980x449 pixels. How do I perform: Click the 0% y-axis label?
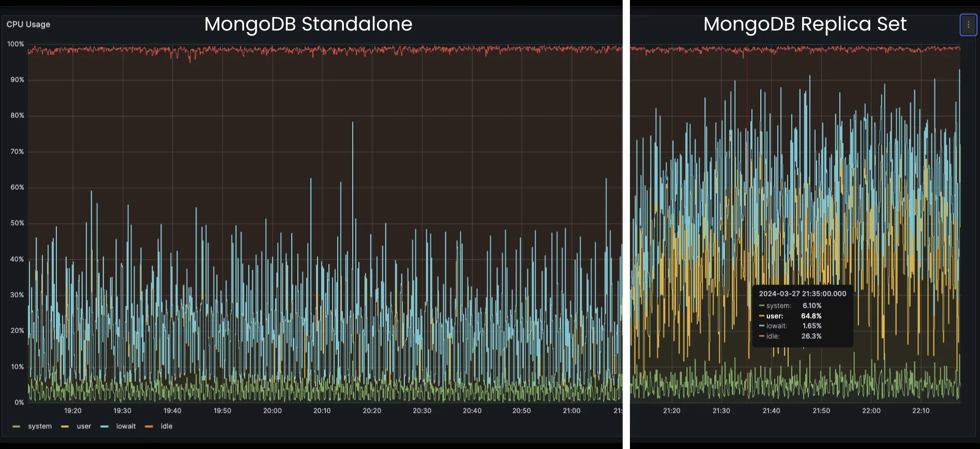click(x=19, y=402)
